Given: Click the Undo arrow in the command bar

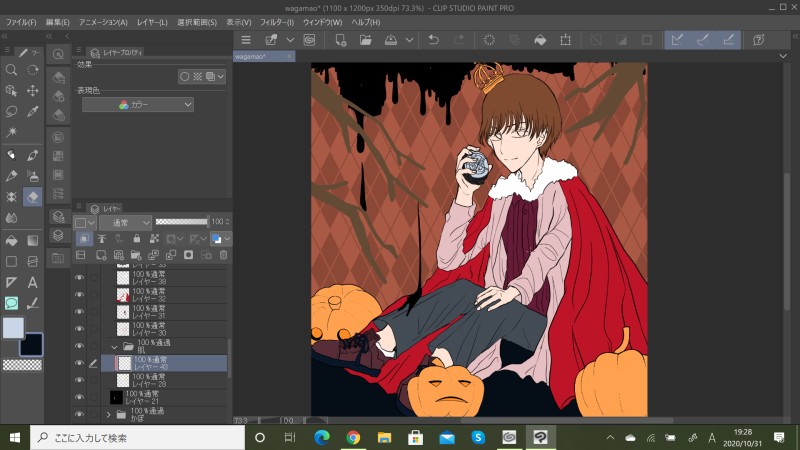Looking at the screenshot, I should coord(433,40).
